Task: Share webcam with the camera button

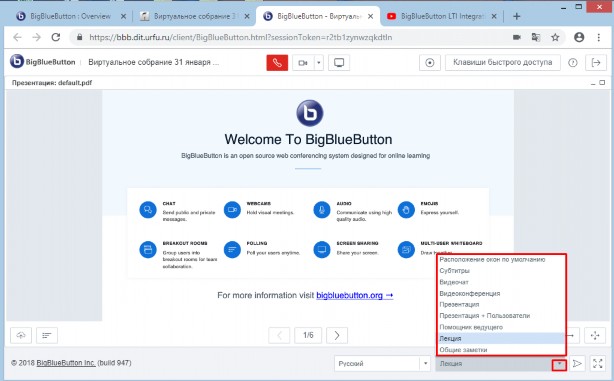Action: (303, 63)
